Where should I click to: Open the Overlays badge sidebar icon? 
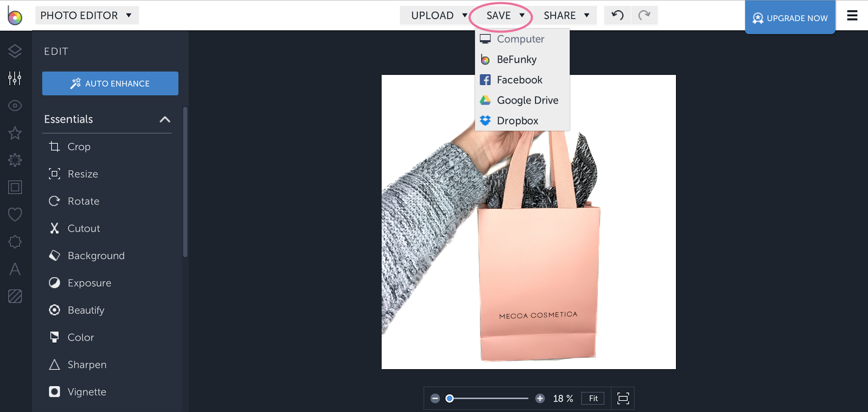coord(15,242)
